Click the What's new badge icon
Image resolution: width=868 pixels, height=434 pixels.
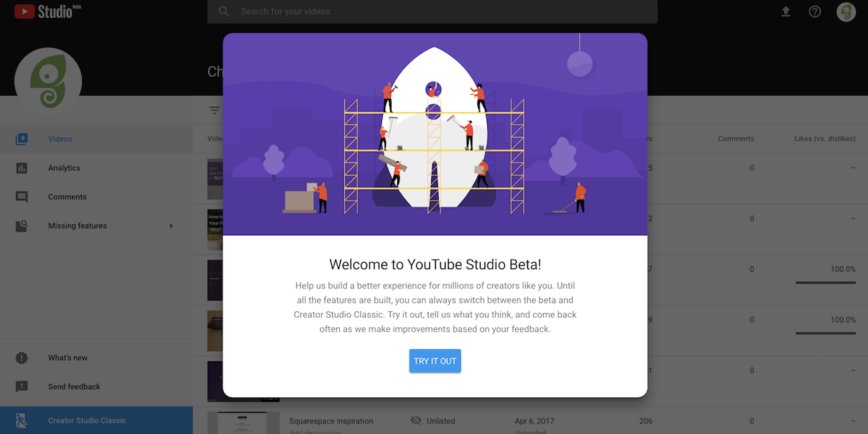coord(21,358)
